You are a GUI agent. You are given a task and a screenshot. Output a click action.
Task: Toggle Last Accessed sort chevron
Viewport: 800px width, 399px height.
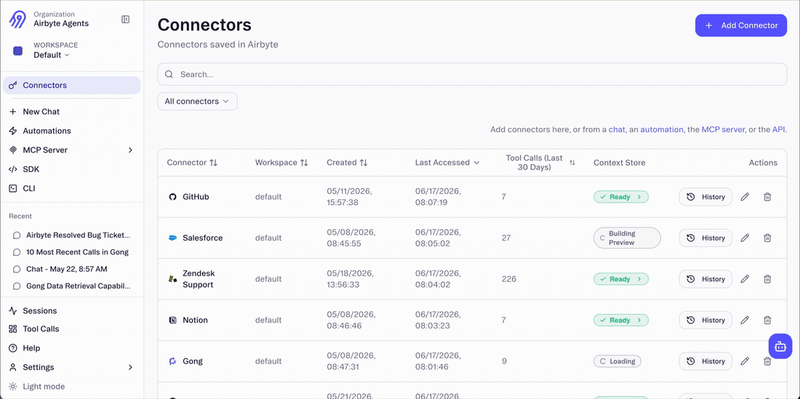(x=477, y=163)
